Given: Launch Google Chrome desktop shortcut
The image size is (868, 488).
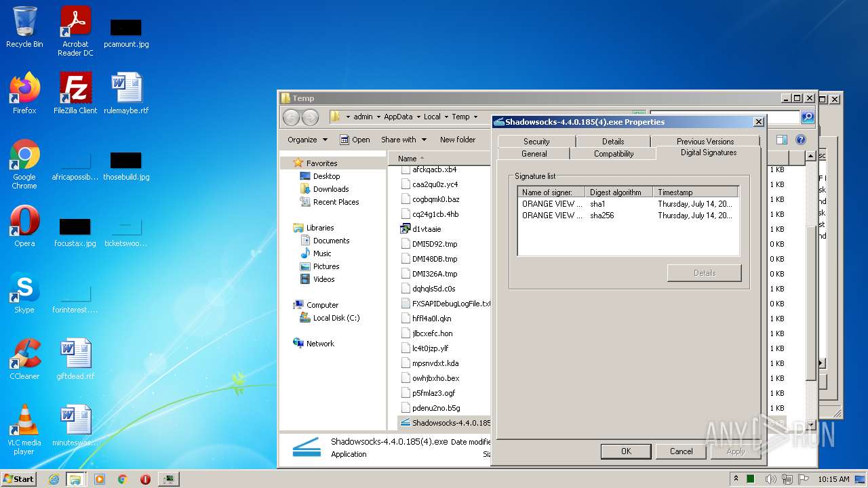Looking at the screenshot, I should (x=24, y=164).
